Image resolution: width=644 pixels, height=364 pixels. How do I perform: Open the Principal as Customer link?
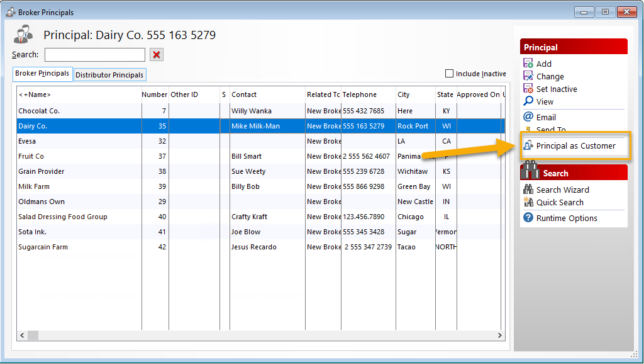tap(576, 145)
